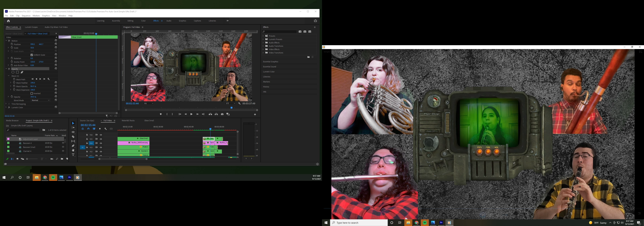Switch to the Lumetri Scopes tab
Screen dimensions: 644x226
tap(31, 27)
